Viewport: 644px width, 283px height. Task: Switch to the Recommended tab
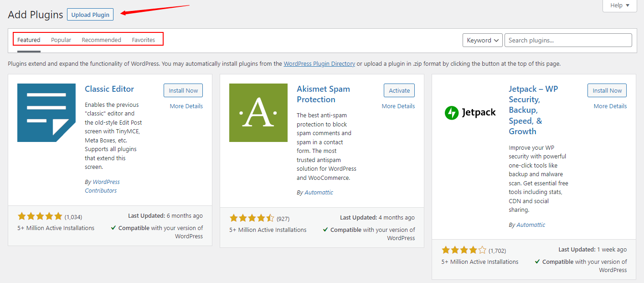click(102, 40)
